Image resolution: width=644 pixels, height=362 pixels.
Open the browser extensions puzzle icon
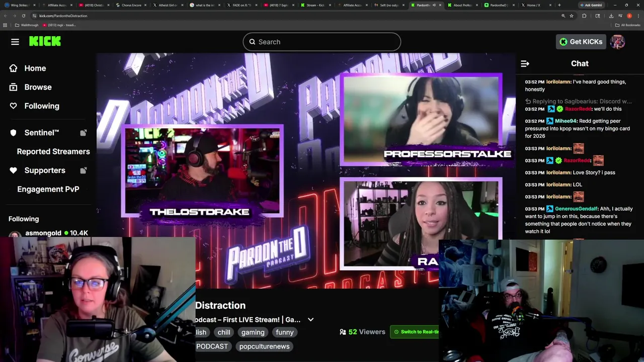pyautogui.click(x=584, y=16)
